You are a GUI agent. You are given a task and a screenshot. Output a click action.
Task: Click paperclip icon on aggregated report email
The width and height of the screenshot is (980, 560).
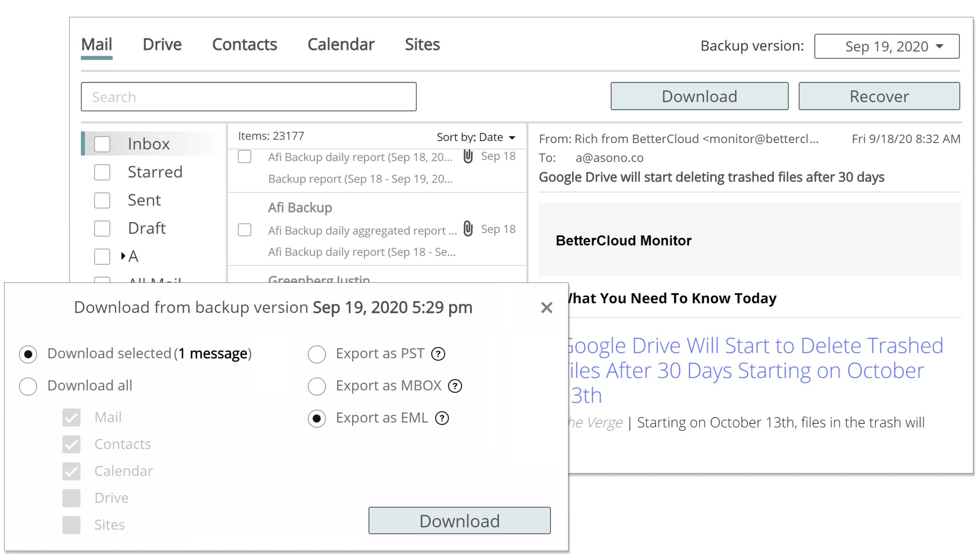pyautogui.click(x=468, y=229)
